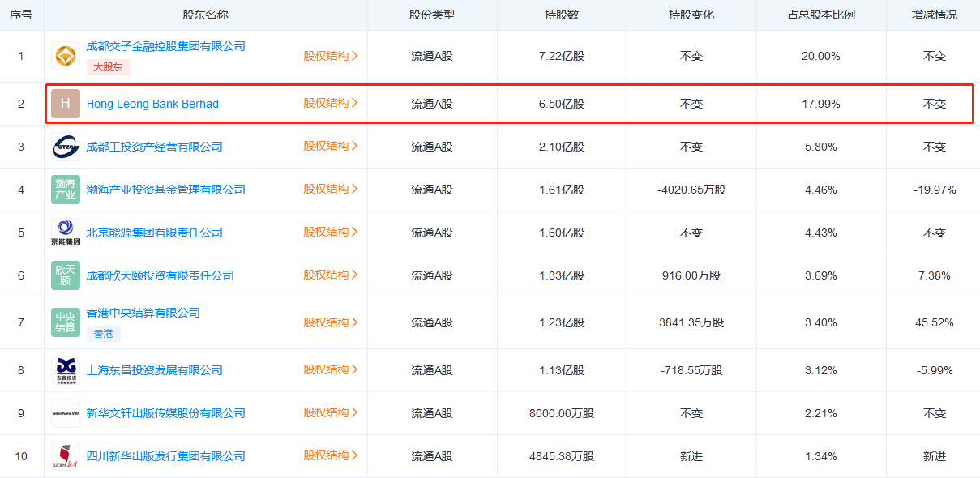This screenshot has height=478, width=980.
Task: Select the -4020.65万股 change cell
Action: [x=691, y=190]
